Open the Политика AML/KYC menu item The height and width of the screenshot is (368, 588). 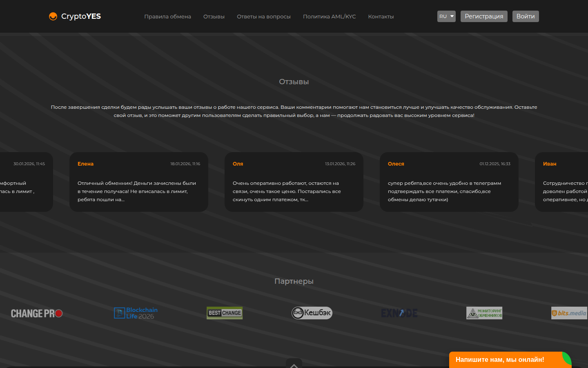(330, 17)
